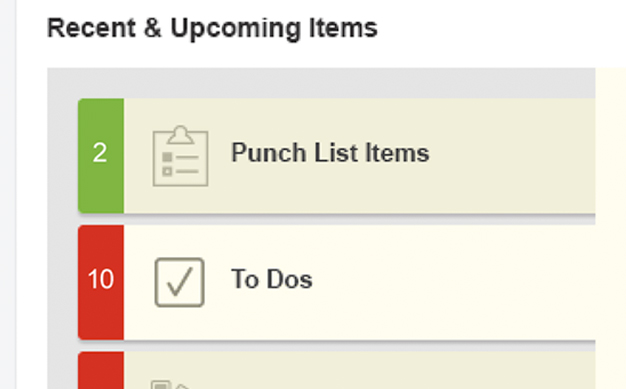Click the gray gutter left of the green badge

tap(62, 156)
